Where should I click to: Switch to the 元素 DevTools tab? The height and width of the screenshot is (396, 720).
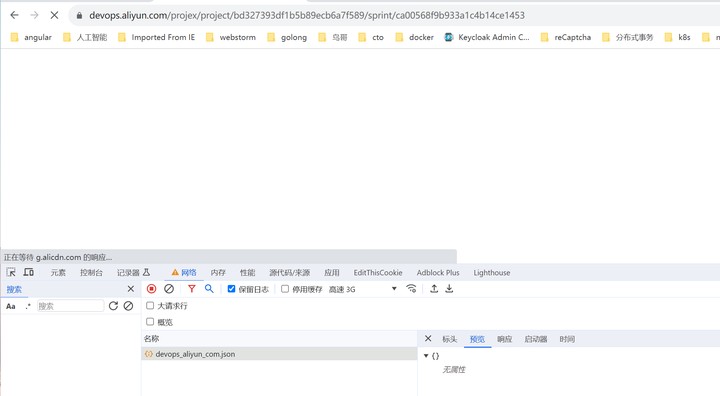click(x=58, y=272)
